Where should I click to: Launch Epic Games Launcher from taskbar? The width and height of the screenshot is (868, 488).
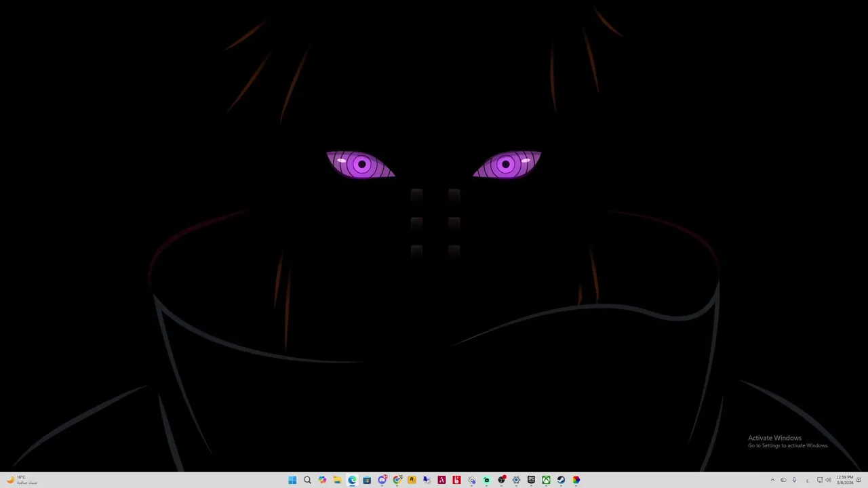pyautogui.click(x=531, y=480)
